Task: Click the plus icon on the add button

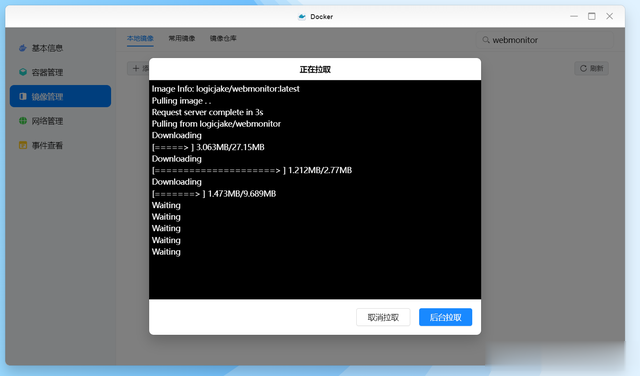Action: [136, 68]
